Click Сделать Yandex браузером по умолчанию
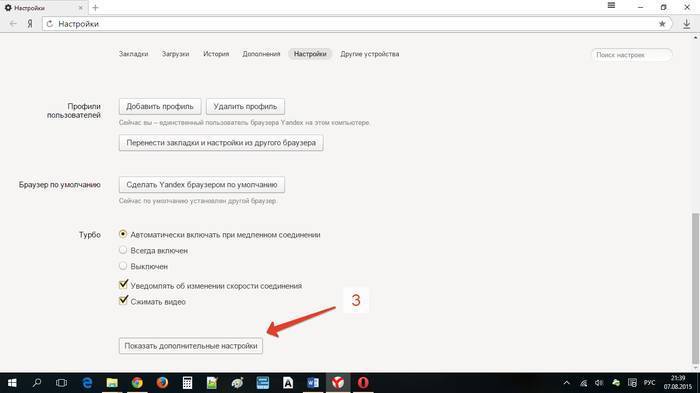Viewport: 700px width, 393px height. [202, 184]
